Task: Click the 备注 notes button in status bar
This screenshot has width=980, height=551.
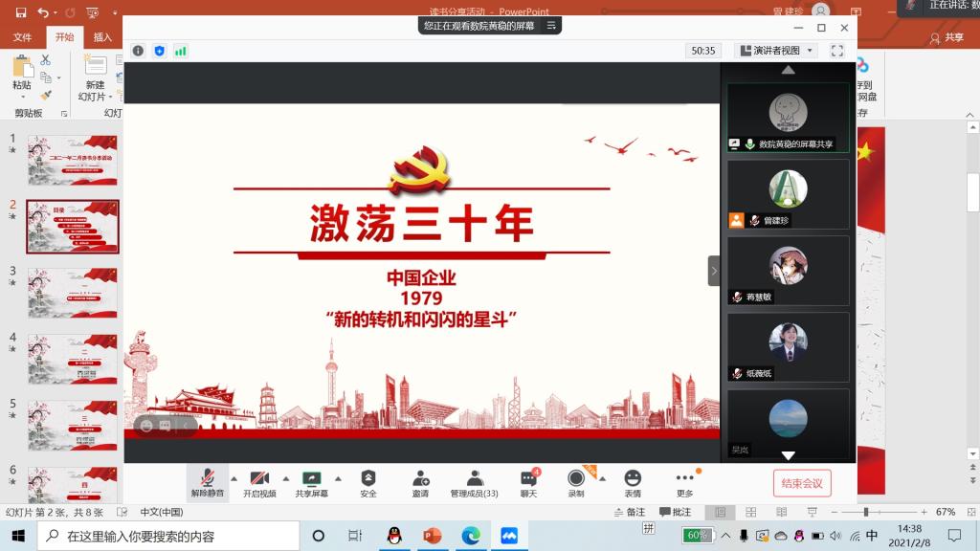Action: [629, 512]
